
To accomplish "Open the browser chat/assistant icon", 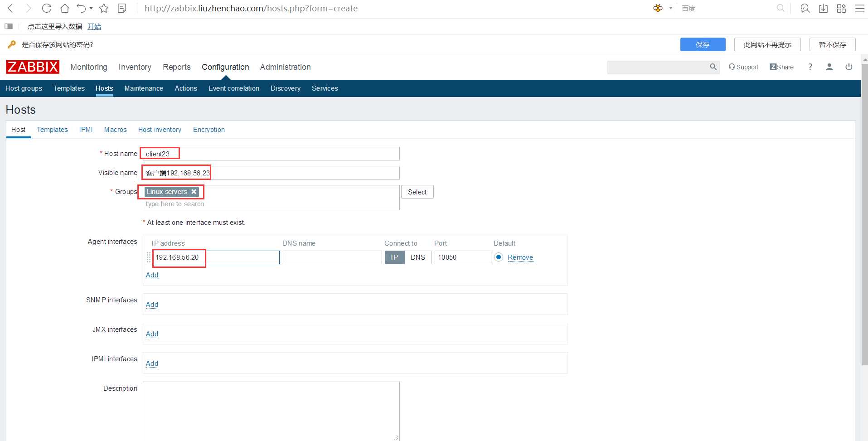I will [x=805, y=8].
